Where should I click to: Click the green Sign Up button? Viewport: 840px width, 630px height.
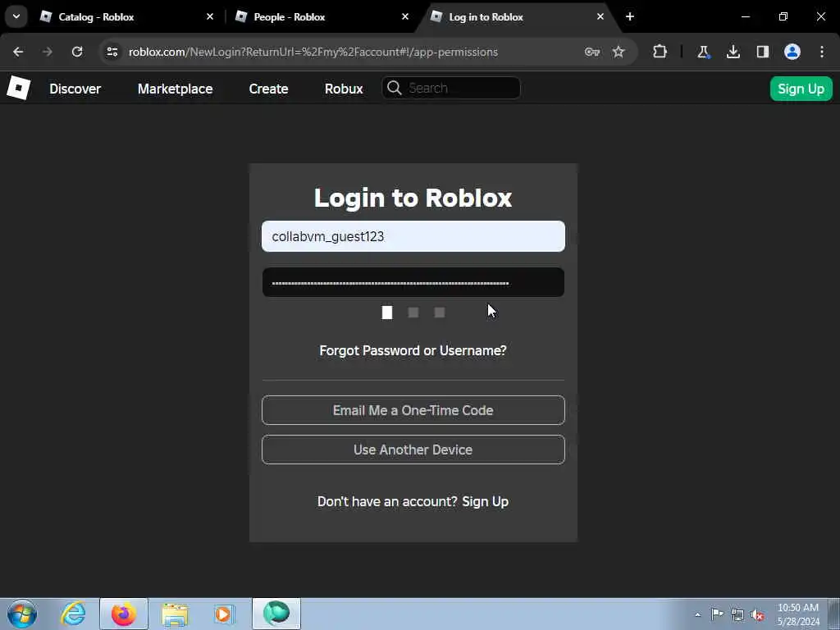[x=801, y=89]
